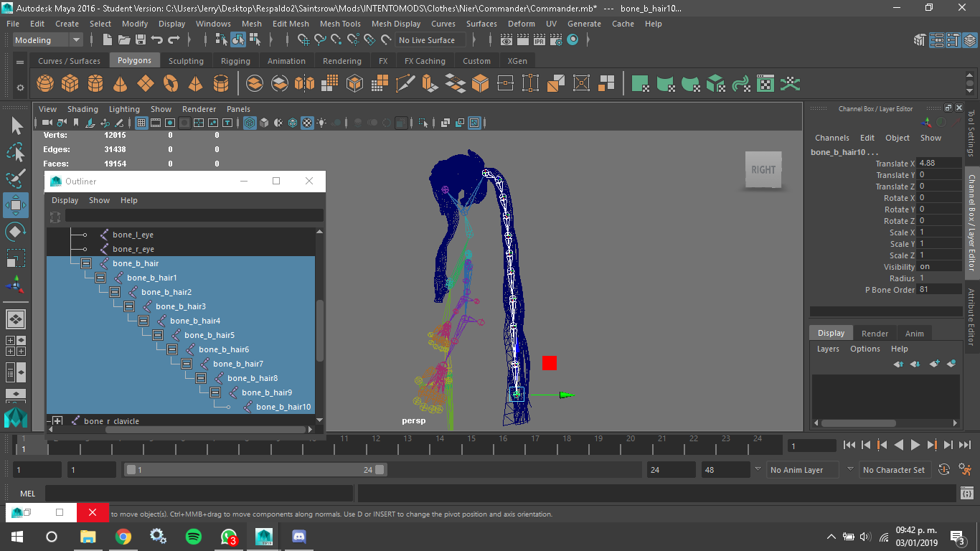The height and width of the screenshot is (551, 980).
Task: Click the go to end of playback button
Action: coord(965,445)
